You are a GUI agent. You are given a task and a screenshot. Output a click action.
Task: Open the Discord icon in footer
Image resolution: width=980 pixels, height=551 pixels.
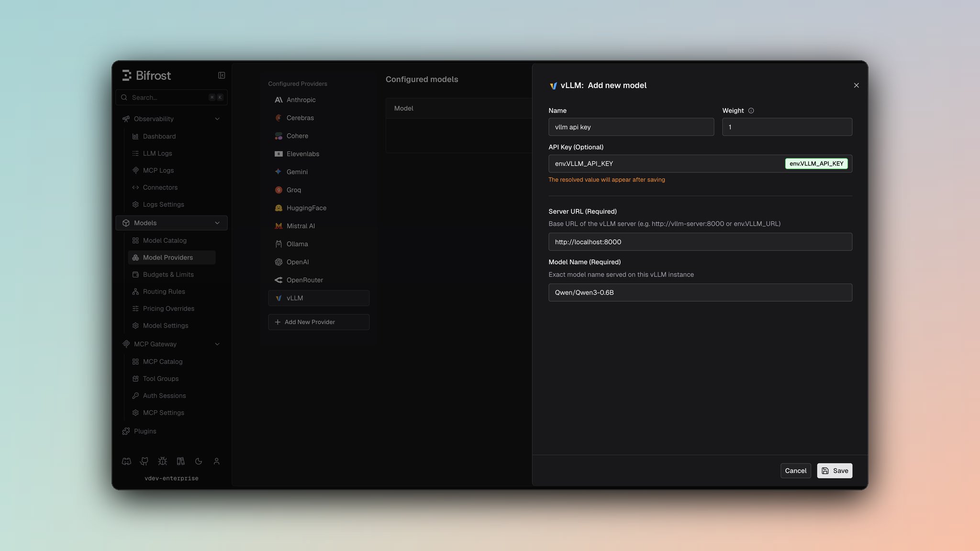point(126,462)
